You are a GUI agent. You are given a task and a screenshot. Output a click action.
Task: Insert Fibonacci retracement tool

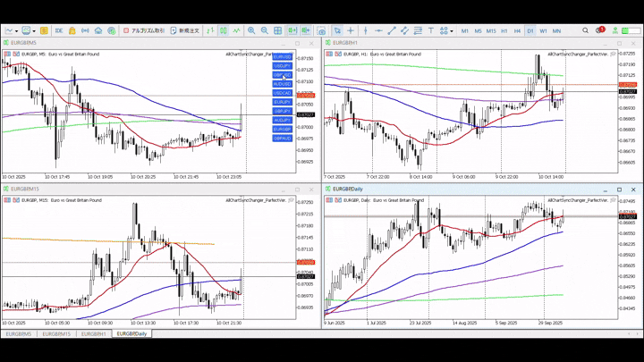tap(418, 30)
